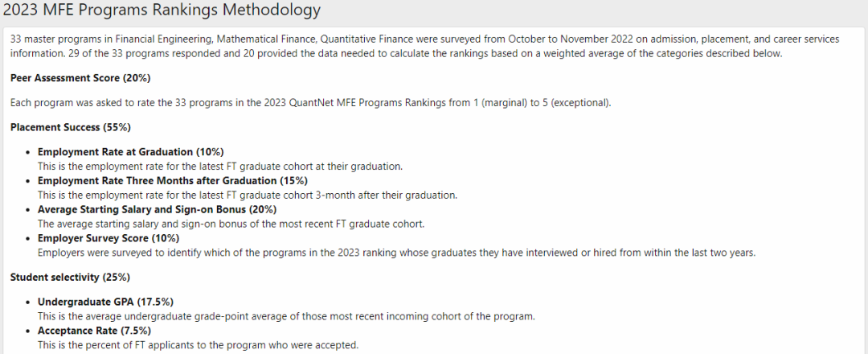Click the employers surveyed description sentence
Image resolution: width=868 pixels, height=354 pixels.
click(x=396, y=253)
